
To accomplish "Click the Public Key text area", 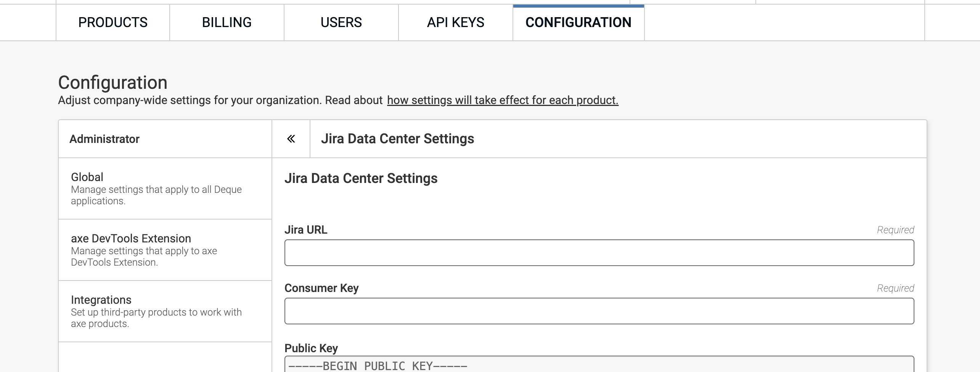I will click(x=599, y=365).
